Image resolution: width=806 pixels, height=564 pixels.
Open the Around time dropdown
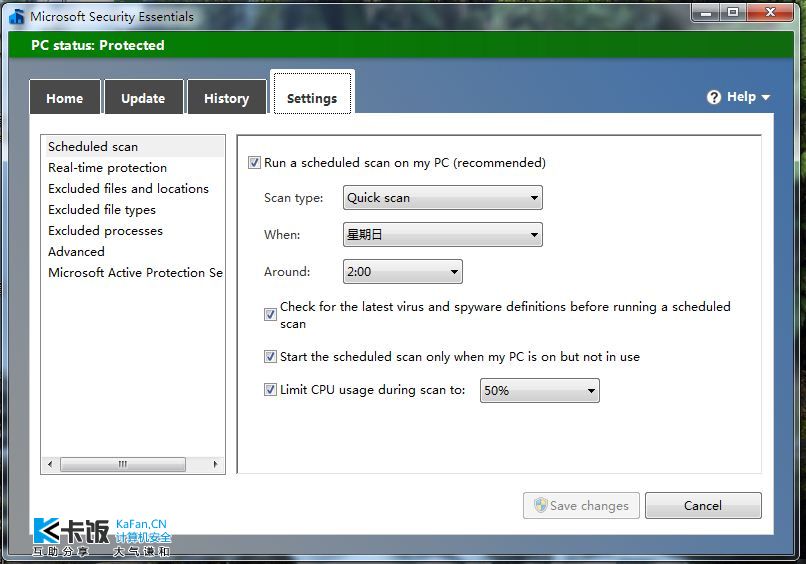click(402, 271)
